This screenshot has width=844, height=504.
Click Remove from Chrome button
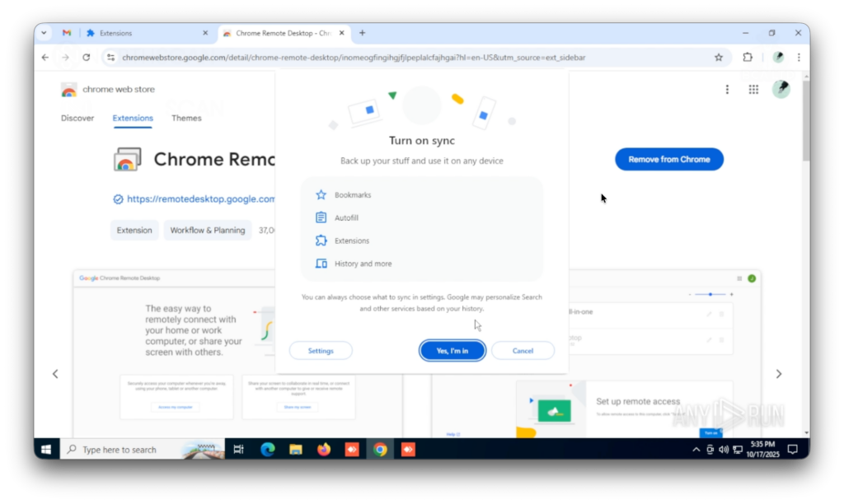(x=669, y=159)
